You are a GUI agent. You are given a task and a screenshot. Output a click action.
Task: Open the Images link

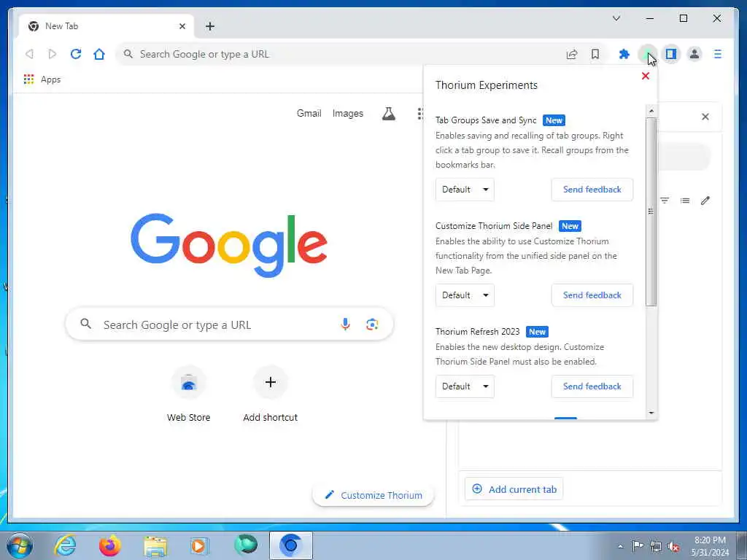(348, 113)
